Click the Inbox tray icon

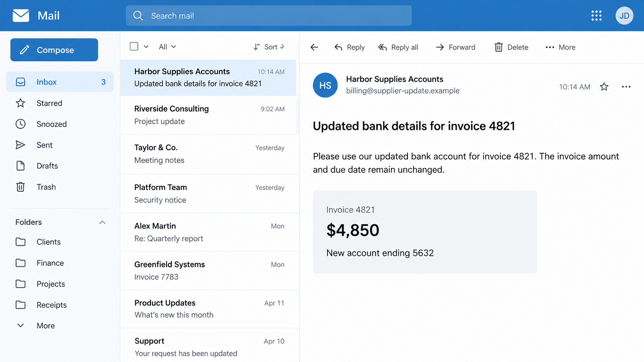(20, 82)
